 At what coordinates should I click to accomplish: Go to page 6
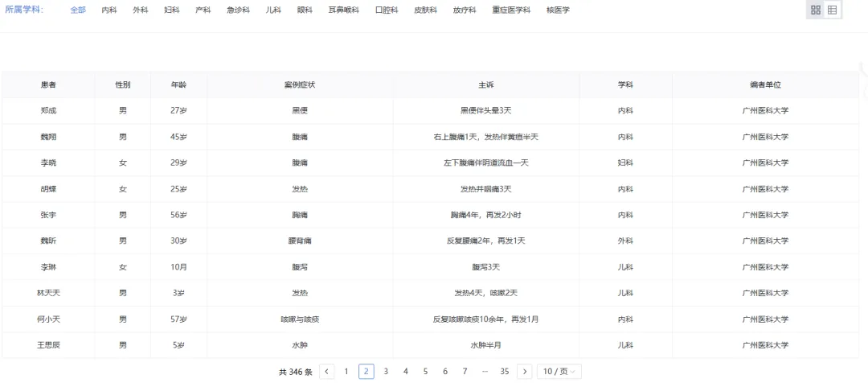click(x=445, y=372)
